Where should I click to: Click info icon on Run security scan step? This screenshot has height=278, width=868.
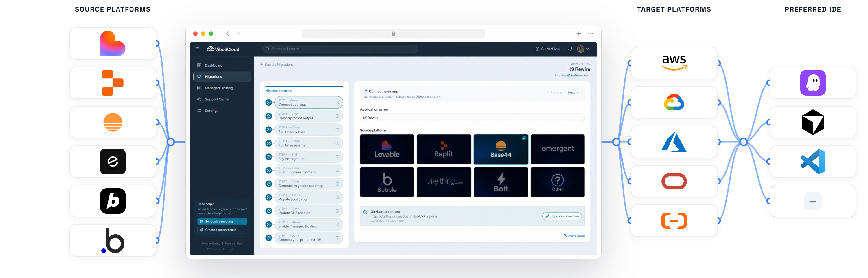tap(337, 129)
